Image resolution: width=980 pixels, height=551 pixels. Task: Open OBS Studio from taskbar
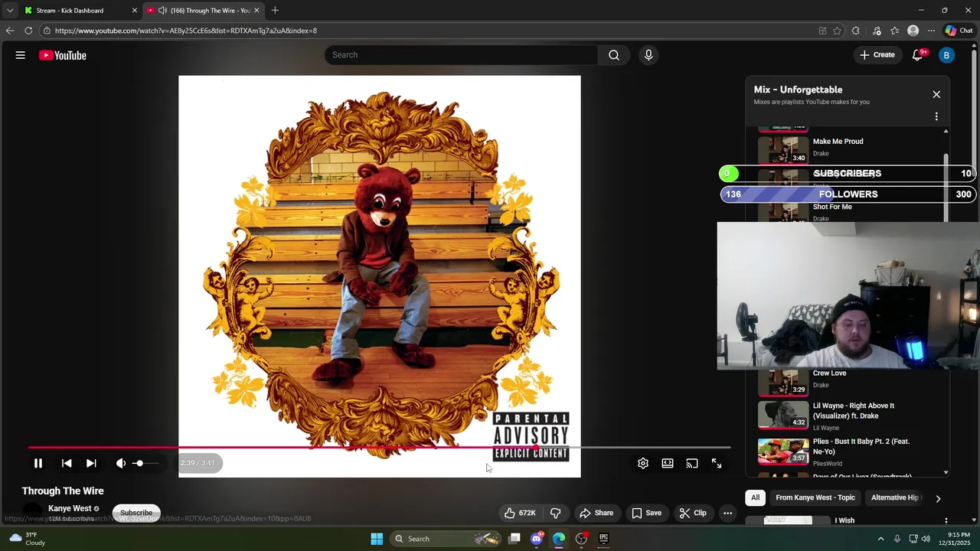581,539
